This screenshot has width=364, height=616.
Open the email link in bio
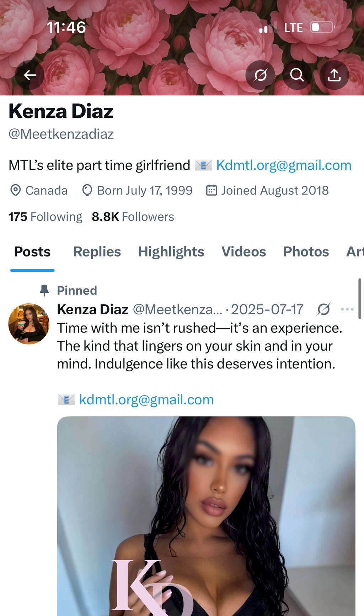coord(284,165)
